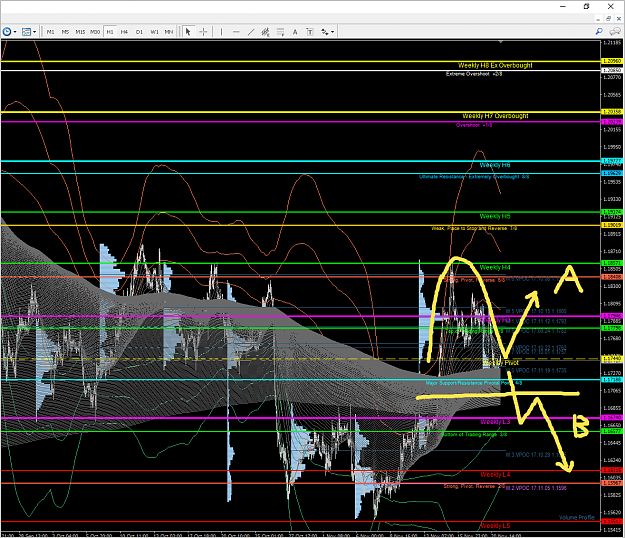
Task: Open the chart periodicity clock icon
Action: (x=7, y=31)
